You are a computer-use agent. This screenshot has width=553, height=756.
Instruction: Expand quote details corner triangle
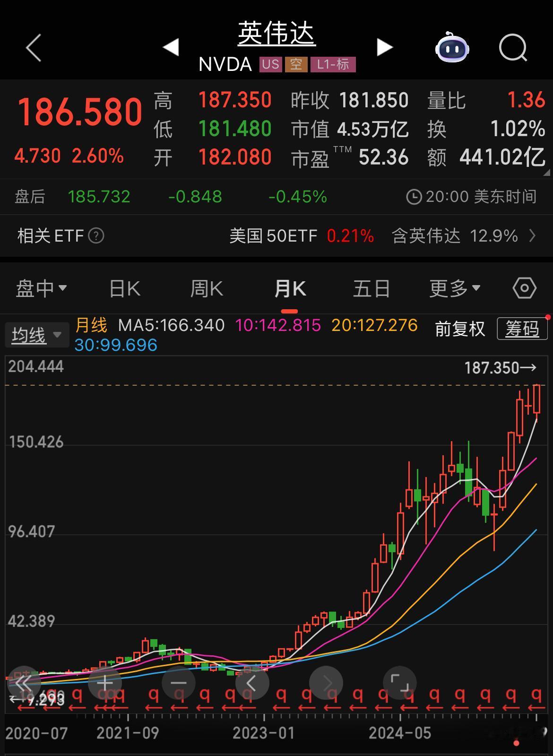[x=546, y=173]
